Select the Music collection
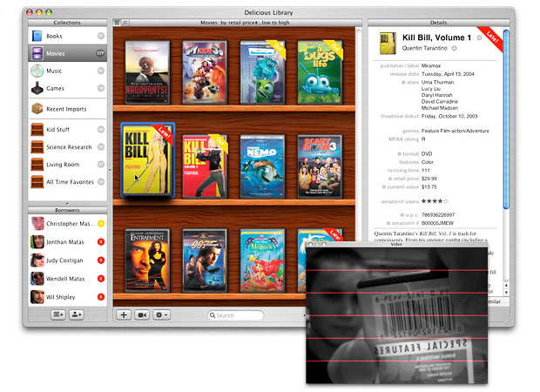Screen dimensions: 540x392 (x=67, y=71)
